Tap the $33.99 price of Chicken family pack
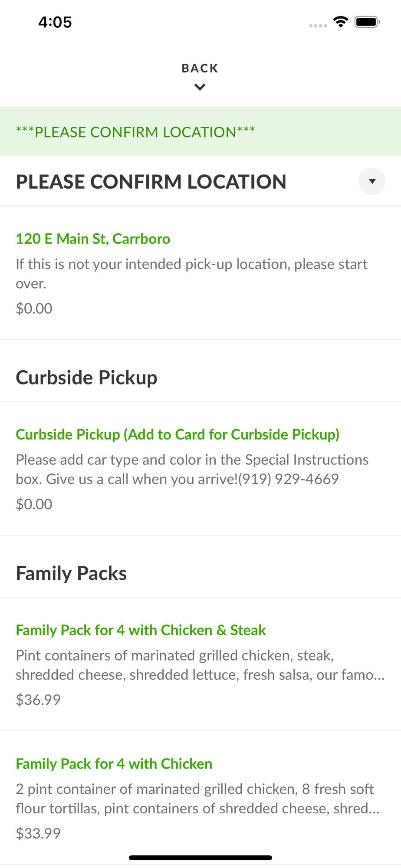 click(38, 833)
